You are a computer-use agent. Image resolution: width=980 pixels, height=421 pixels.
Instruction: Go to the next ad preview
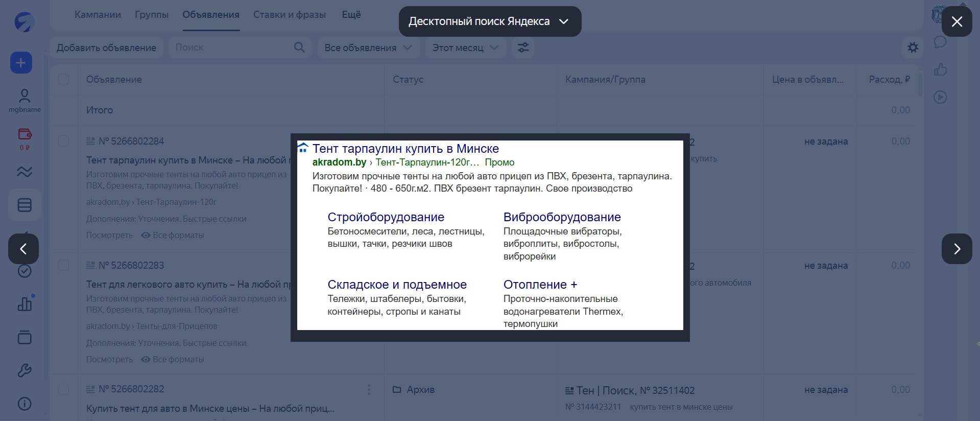(x=957, y=249)
